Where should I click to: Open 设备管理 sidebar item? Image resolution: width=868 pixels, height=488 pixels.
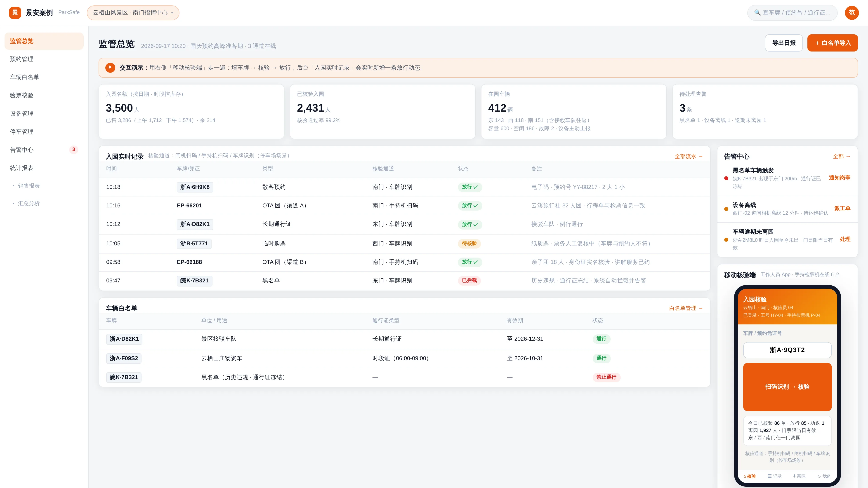click(x=44, y=114)
